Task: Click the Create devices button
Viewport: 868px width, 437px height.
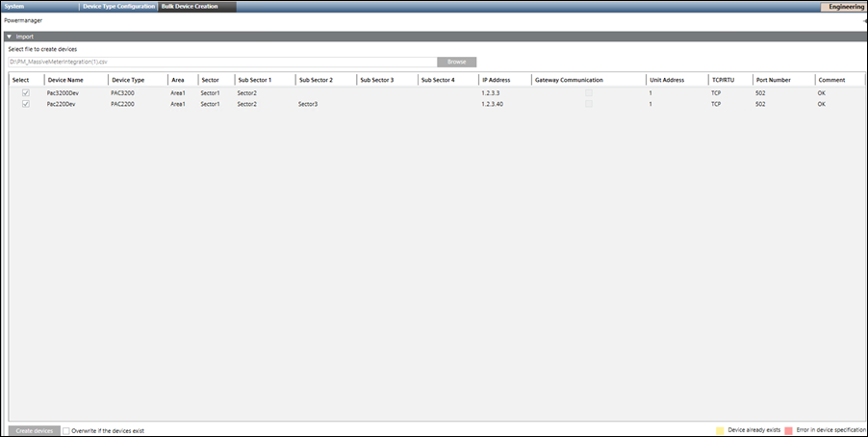Action: pyautogui.click(x=34, y=430)
